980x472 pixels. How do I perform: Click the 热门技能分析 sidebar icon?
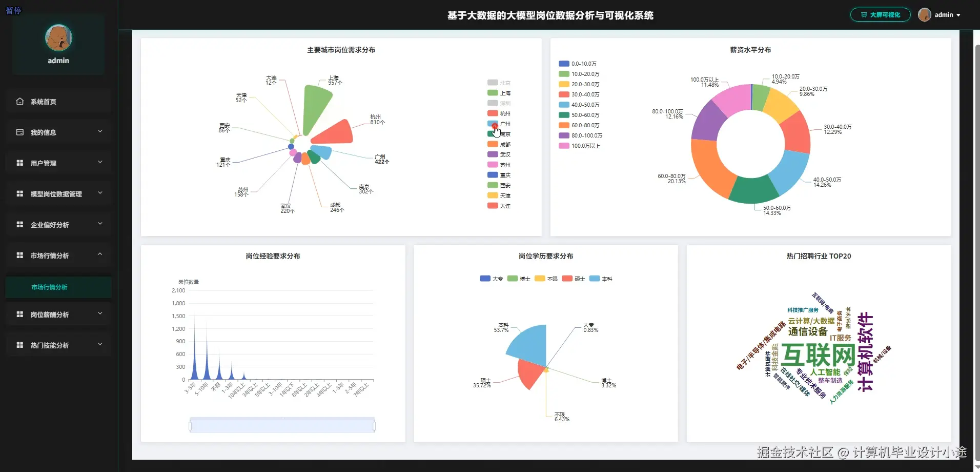(19, 345)
